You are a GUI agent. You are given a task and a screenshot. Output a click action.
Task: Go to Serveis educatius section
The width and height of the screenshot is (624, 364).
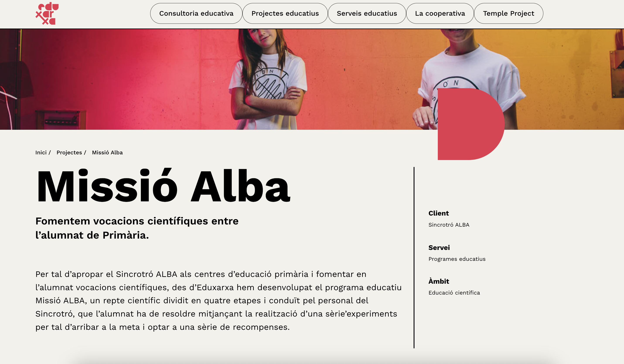367,13
